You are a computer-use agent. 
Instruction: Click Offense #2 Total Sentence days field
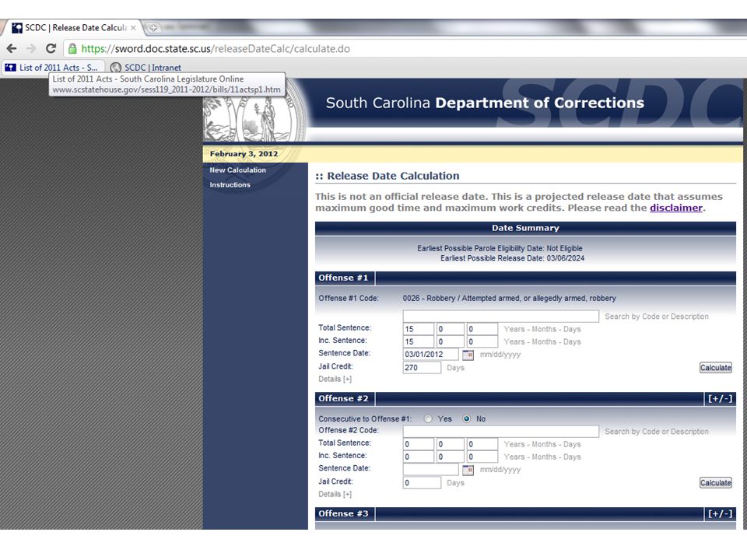coord(482,444)
